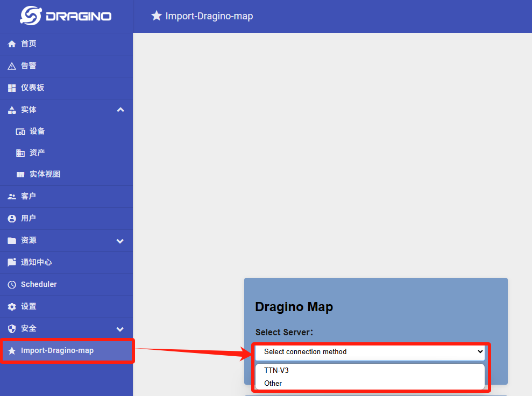Click the clock icon beside Scheduler
This screenshot has height=396, width=532.
pyautogui.click(x=12, y=285)
